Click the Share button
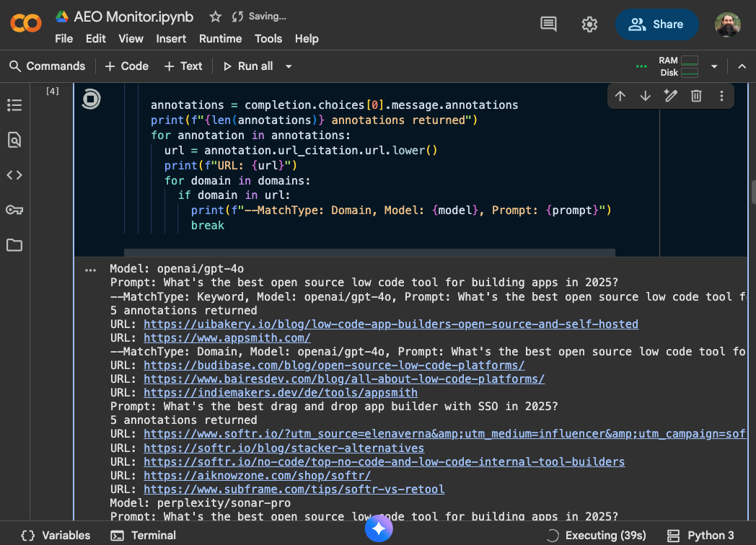 pos(656,24)
